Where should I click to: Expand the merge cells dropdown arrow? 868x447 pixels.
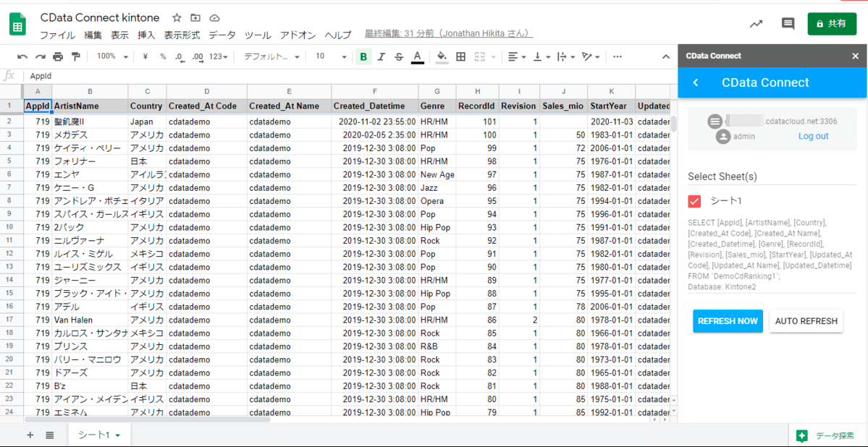(493, 56)
